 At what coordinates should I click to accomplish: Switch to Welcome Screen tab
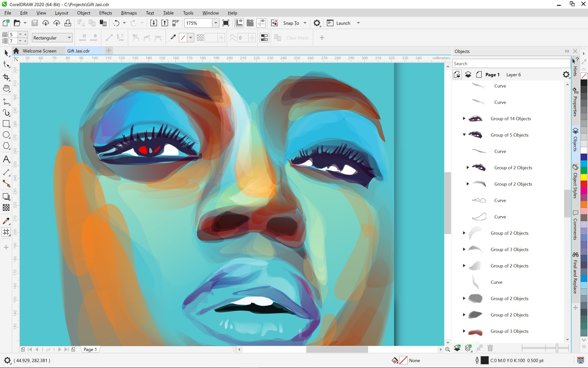point(40,51)
